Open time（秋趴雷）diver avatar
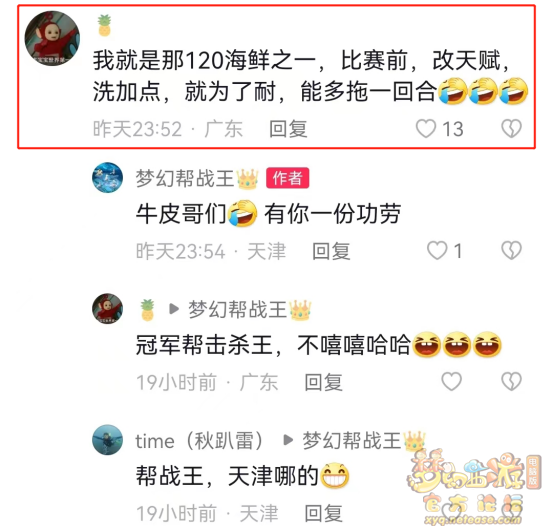553x532 pixels. coord(108,440)
